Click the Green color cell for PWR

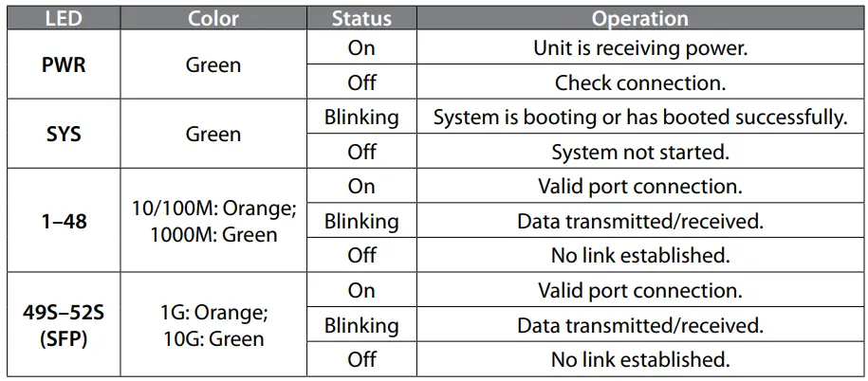pyautogui.click(x=213, y=65)
